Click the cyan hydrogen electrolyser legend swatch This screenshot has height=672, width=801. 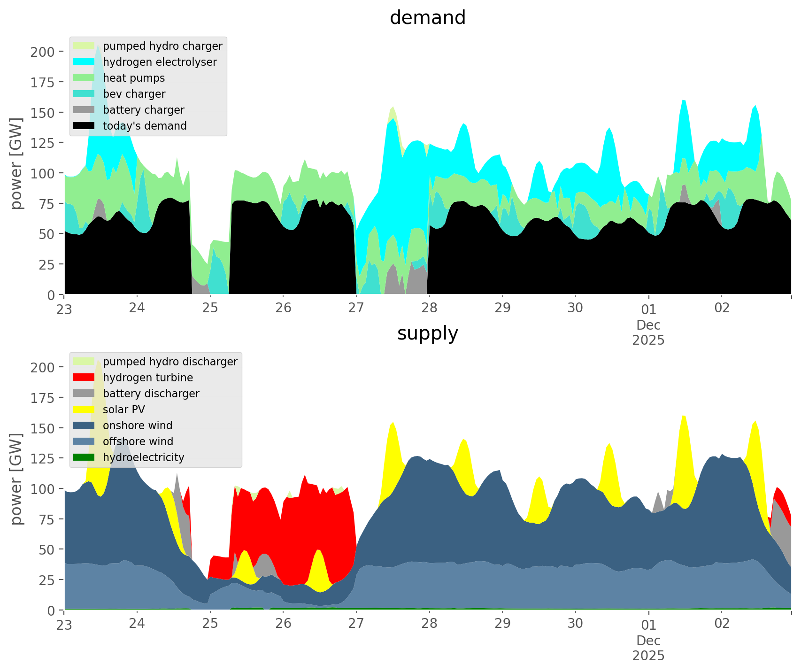coord(84,62)
